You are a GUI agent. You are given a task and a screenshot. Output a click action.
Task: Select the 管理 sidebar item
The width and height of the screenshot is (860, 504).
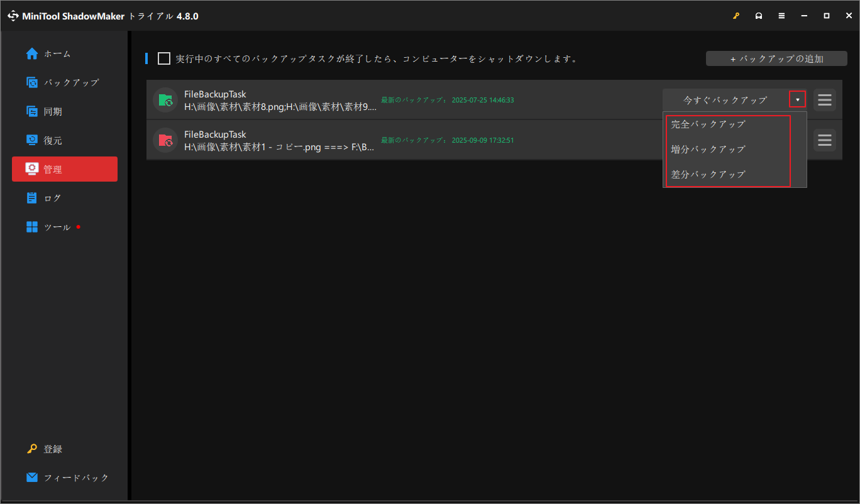pyautogui.click(x=65, y=169)
